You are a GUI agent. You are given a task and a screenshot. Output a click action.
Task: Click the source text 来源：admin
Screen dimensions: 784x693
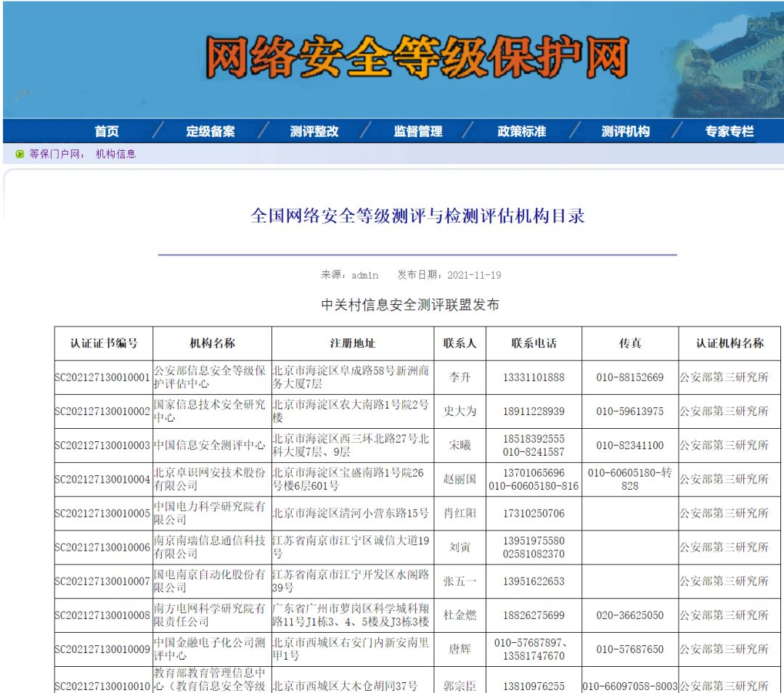click(x=349, y=275)
